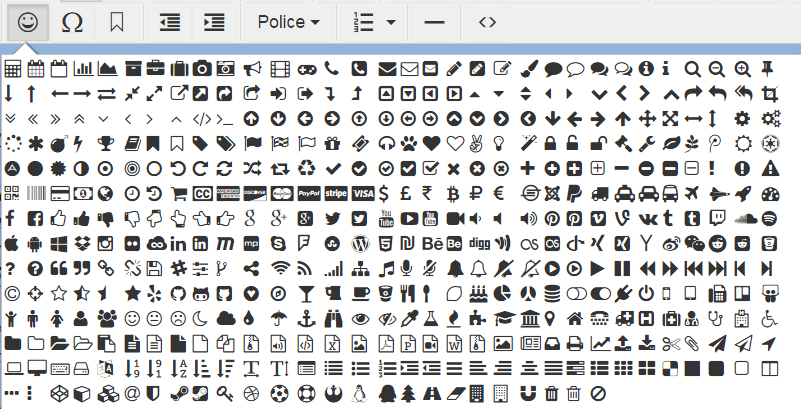Insert the toggle switch on icon
The width and height of the screenshot is (801, 409).
coord(600,294)
